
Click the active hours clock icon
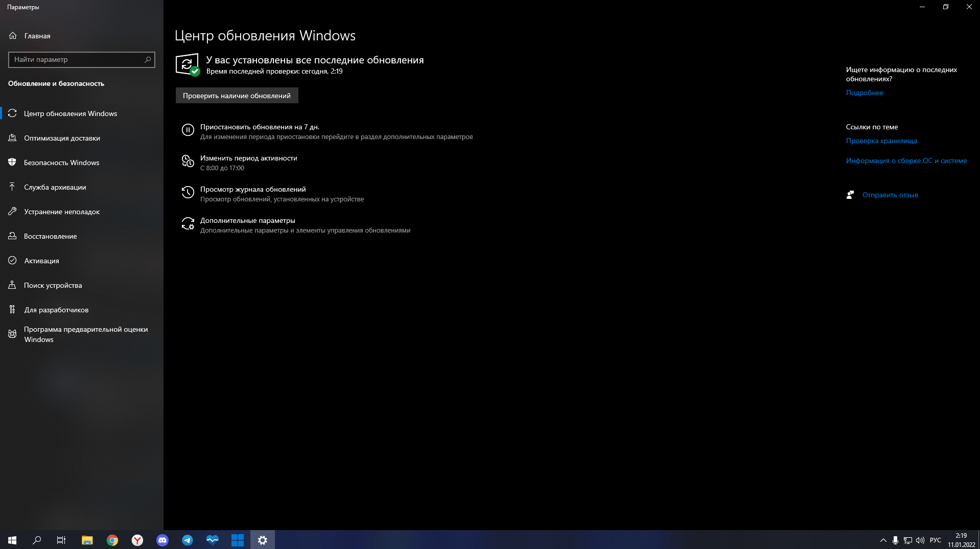pos(188,161)
